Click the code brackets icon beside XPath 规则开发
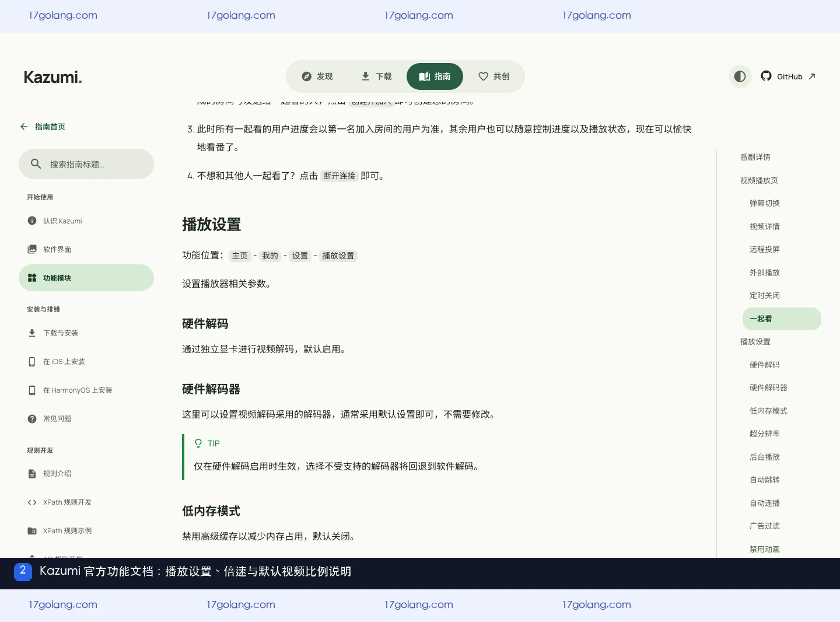 [x=32, y=502]
